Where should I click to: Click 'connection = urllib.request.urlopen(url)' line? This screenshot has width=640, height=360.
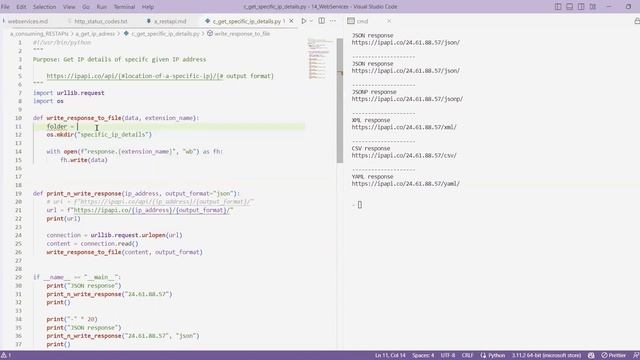click(114, 236)
